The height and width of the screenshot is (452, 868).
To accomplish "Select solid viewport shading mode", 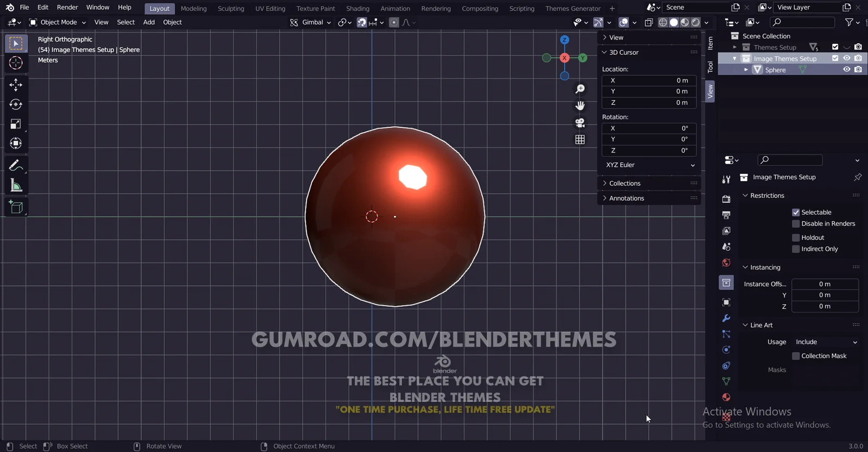I will click(x=674, y=23).
